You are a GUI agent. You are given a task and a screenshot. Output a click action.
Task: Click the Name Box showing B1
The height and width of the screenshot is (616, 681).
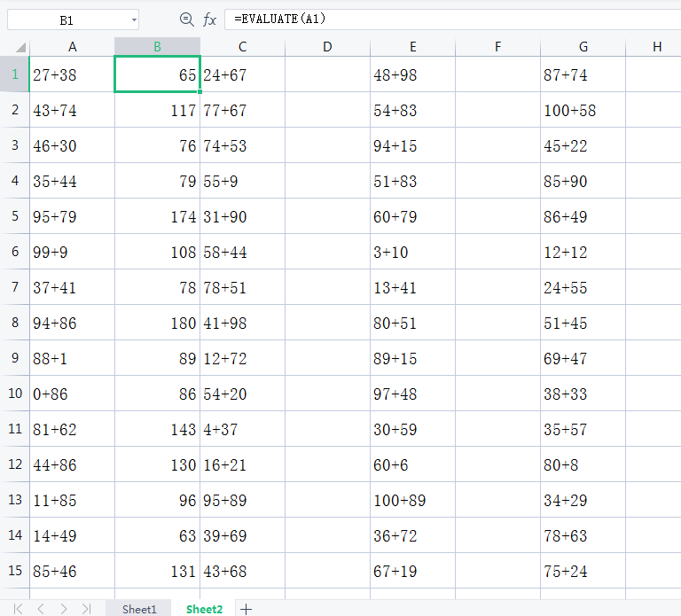(73, 20)
